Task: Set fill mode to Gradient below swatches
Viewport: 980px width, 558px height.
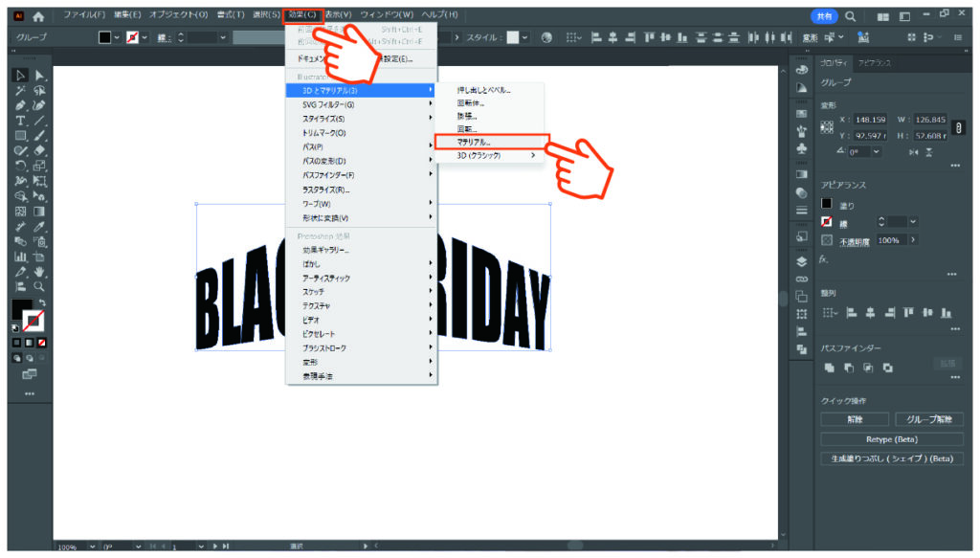Action: pos(30,343)
